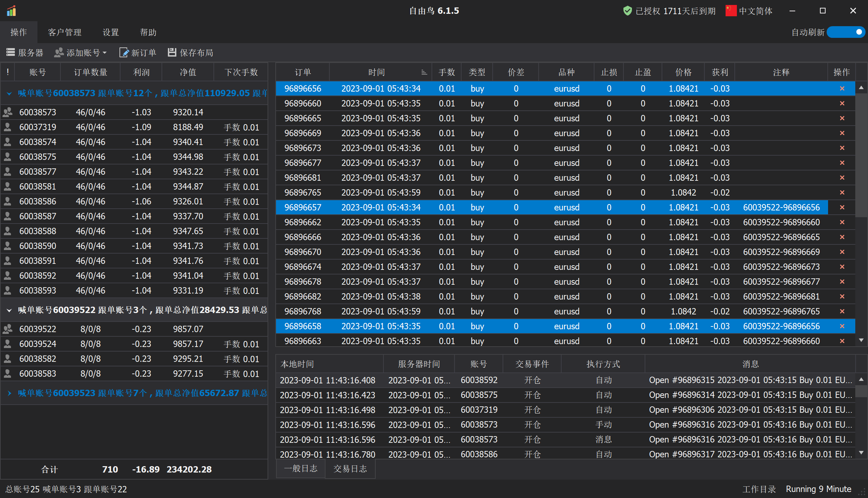
Task: Sort log by 本地时间 column header
Action: click(330, 364)
